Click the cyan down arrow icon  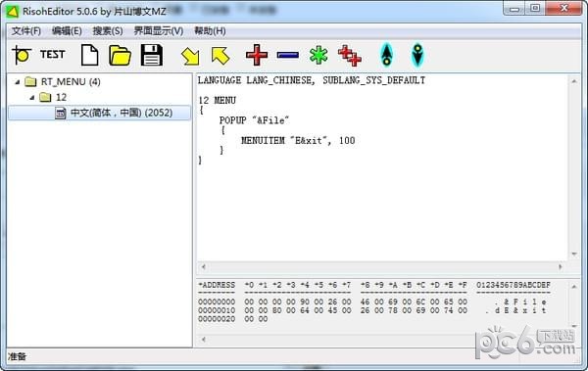(417, 55)
